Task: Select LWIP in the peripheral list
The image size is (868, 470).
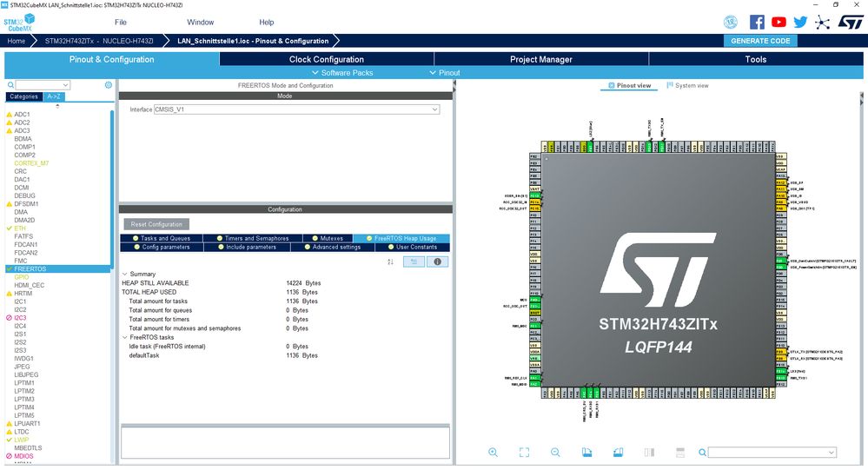Action: tap(21, 440)
